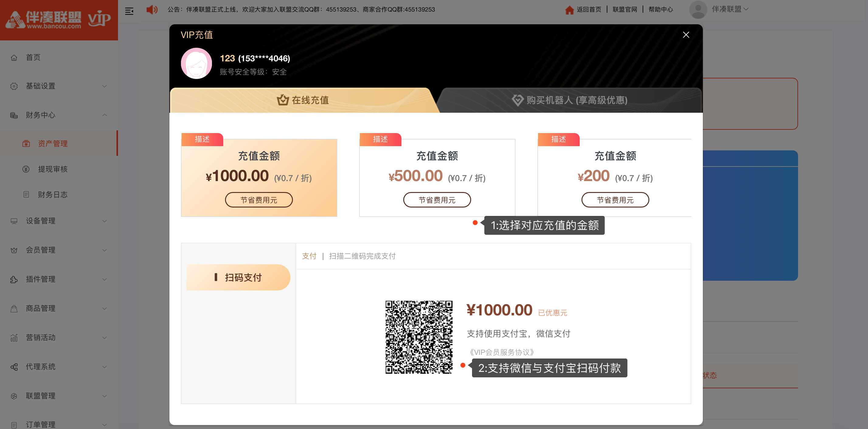Click the 会员管理 crown icon

coord(14,250)
